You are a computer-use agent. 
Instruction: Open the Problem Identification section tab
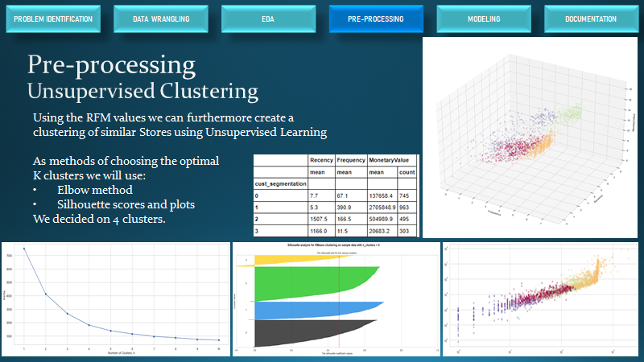pos(53,19)
